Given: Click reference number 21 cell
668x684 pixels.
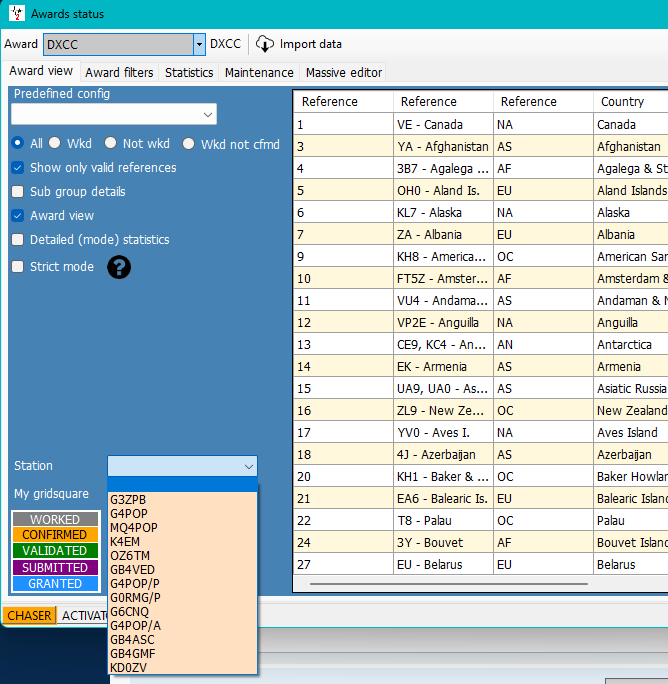Looking at the screenshot, I should [343, 499].
